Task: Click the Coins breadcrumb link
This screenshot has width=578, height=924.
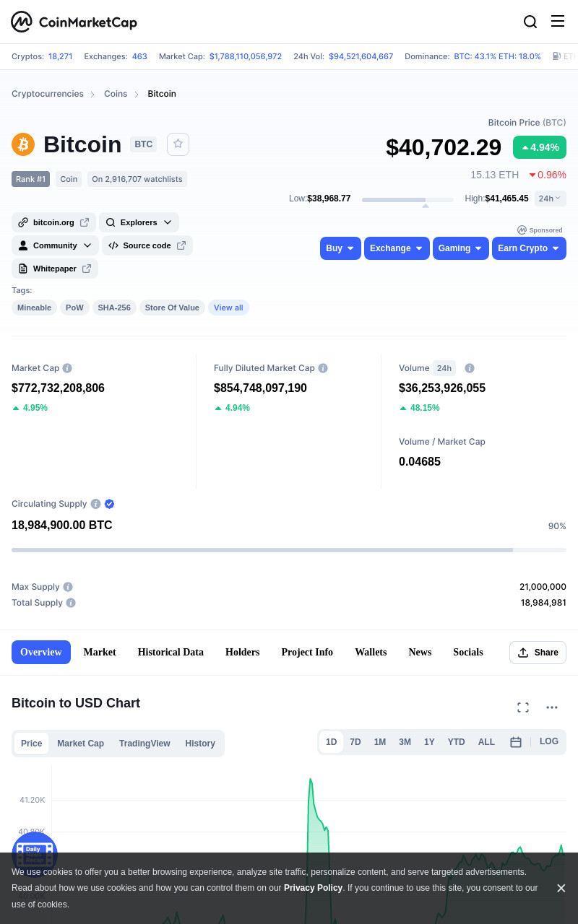Action: (x=116, y=94)
